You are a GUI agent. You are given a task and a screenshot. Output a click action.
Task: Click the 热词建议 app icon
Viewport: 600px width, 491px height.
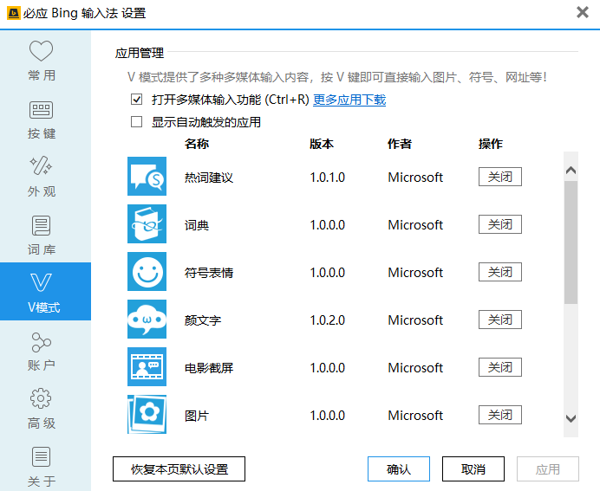147,177
